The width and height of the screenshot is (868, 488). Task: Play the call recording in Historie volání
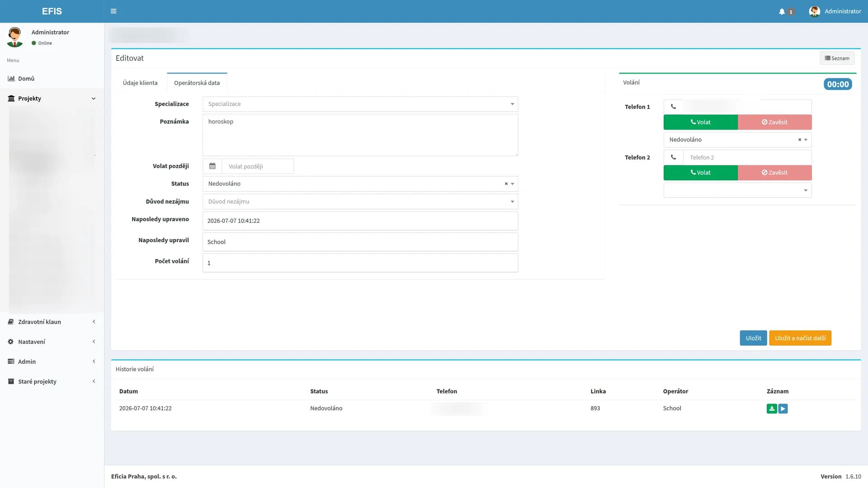783,408
